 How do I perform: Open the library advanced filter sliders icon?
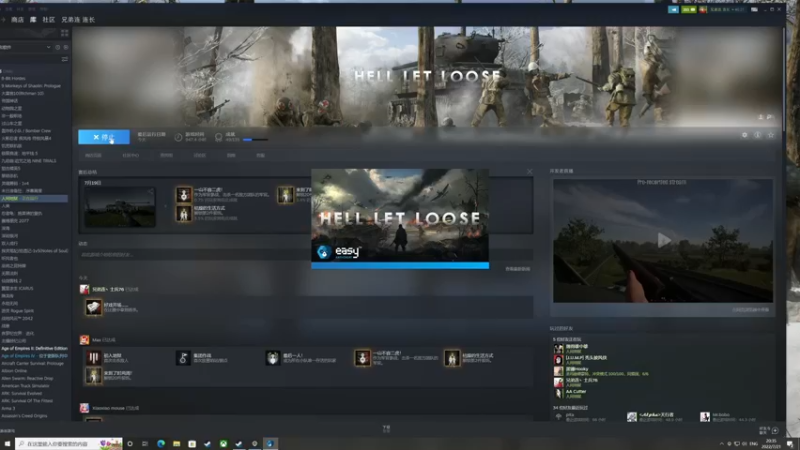[65, 59]
